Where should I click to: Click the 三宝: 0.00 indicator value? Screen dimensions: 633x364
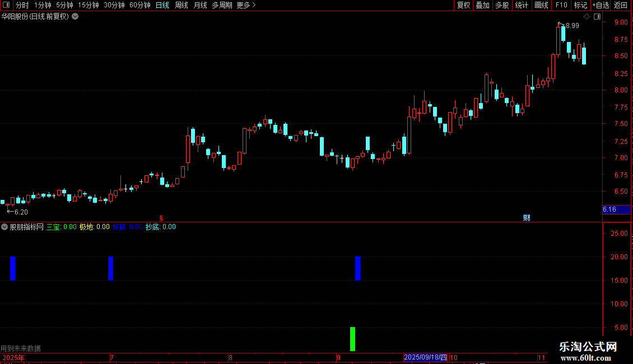62,227
